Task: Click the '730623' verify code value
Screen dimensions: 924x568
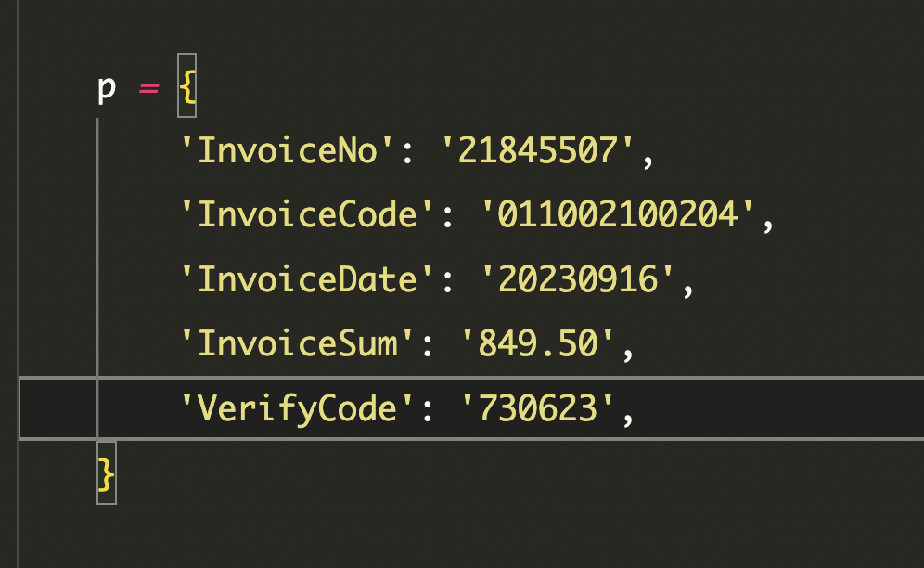Action: pos(537,408)
